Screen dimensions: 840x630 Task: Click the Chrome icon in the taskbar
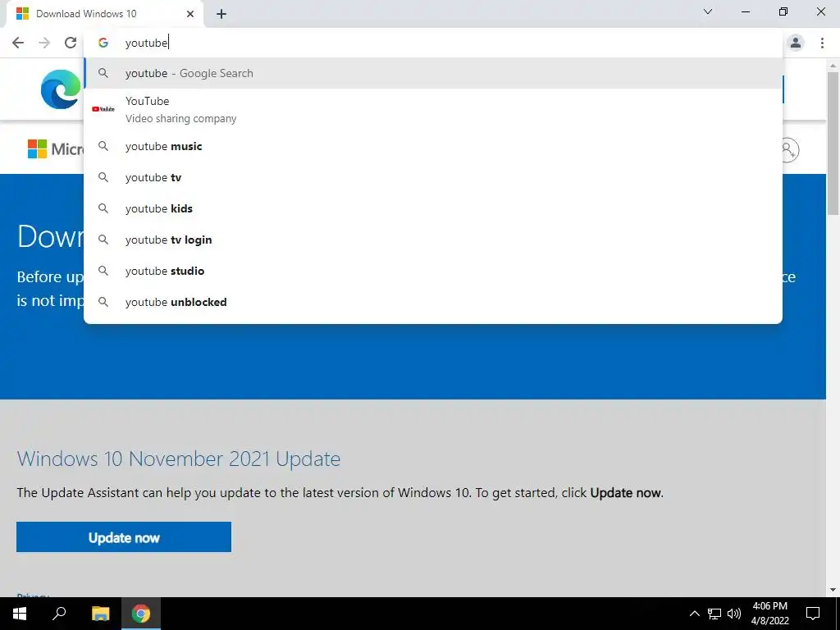pos(141,614)
